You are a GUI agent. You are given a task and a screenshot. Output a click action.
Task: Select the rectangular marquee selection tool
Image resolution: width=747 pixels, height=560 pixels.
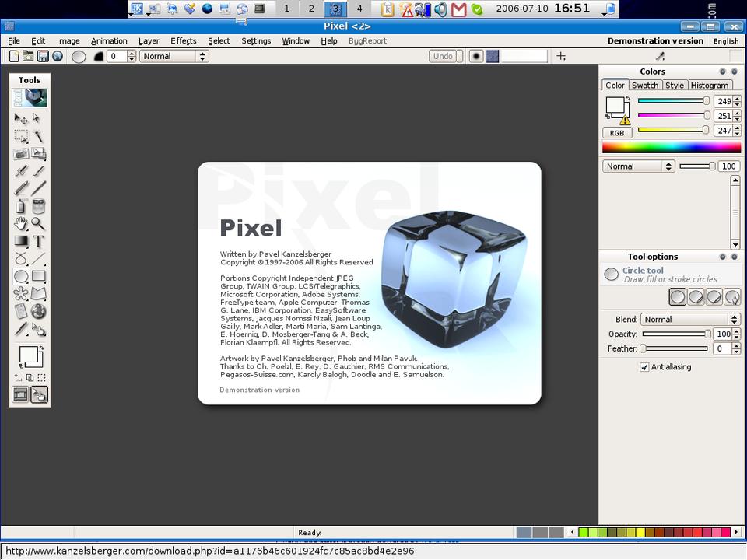click(21, 136)
